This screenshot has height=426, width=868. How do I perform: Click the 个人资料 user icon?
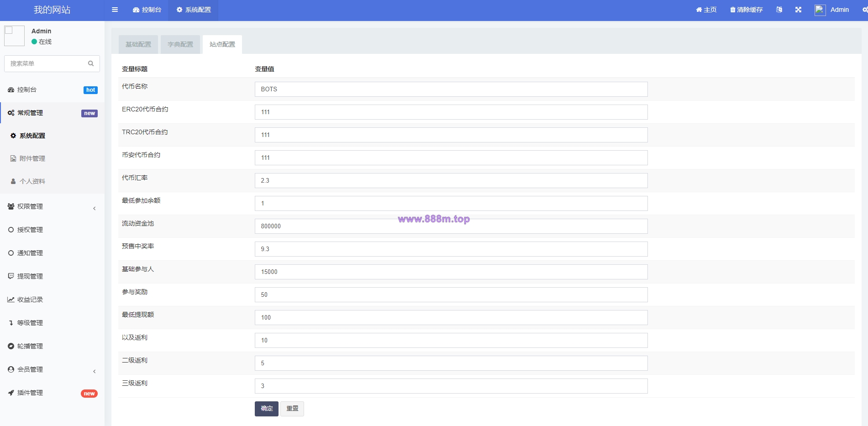[13, 181]
